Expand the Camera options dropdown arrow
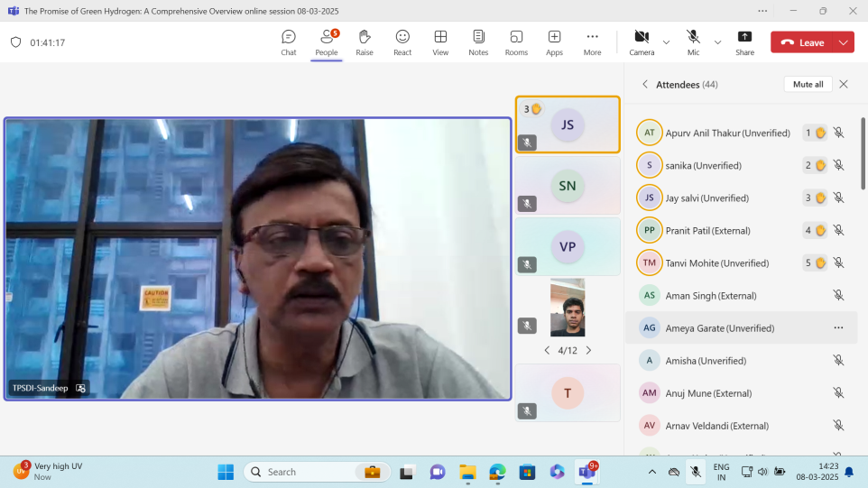The width and height of the screenshot is (868, 488). pos(667,42)
